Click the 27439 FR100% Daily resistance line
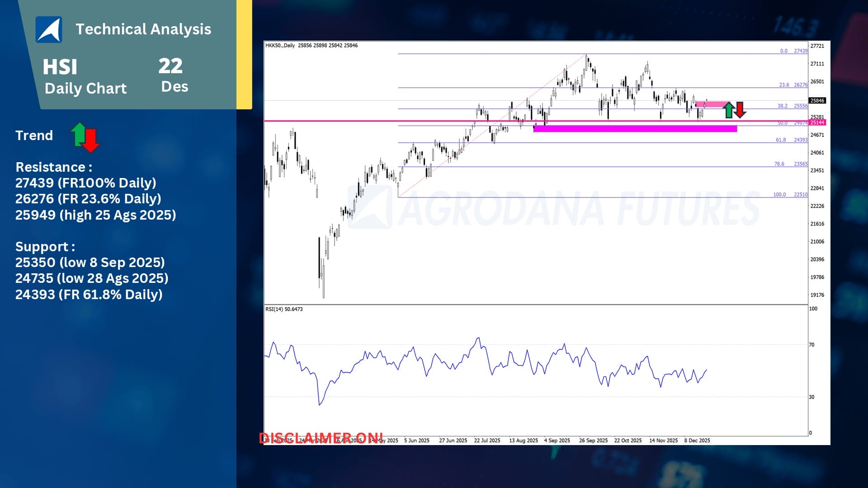The width and height of the screenshot is (868, 488). coord(85,183)
